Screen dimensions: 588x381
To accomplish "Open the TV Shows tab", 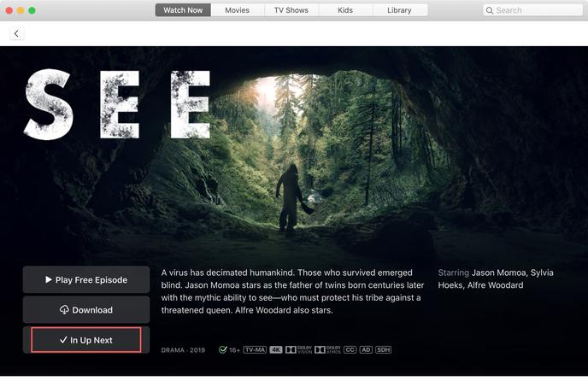I will pos(291,10).
